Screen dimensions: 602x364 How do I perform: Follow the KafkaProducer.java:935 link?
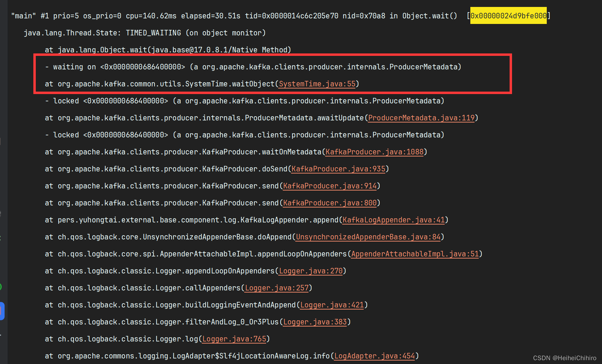(x=338, y=169)
